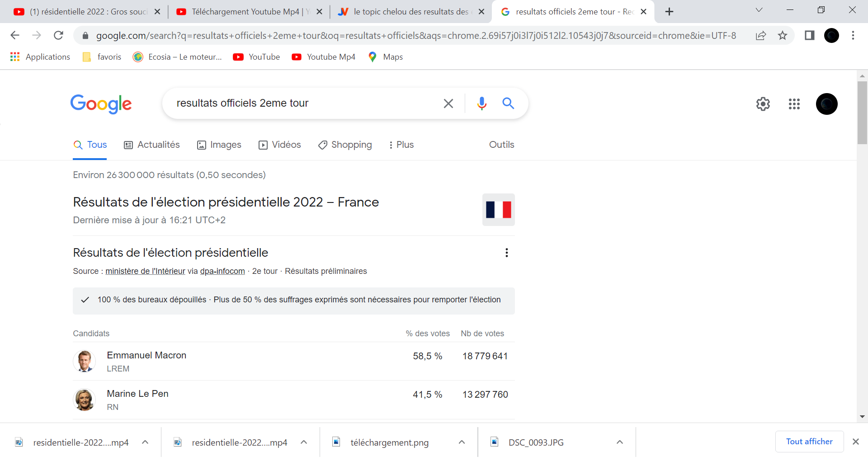Switch to the Actualités search tab
This screenshot has width=868, height=461.
point(152,145)
